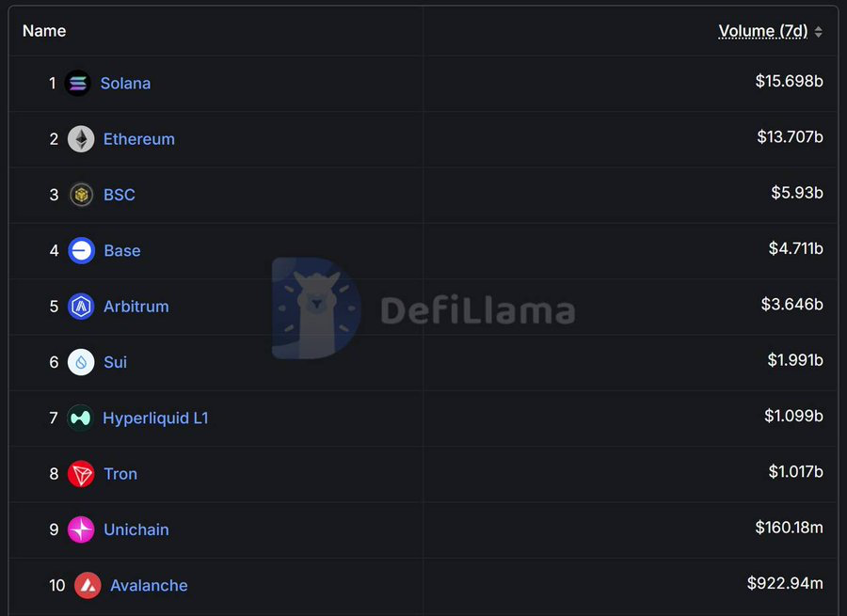
Task: Click the Ethereum diamond logo icon
Action: coord(81,139)
